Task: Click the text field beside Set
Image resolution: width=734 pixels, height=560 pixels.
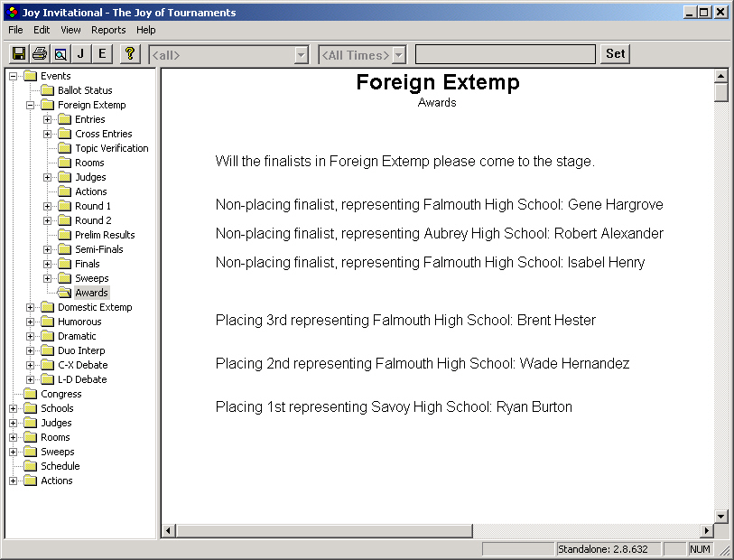Action: (505, 55)
